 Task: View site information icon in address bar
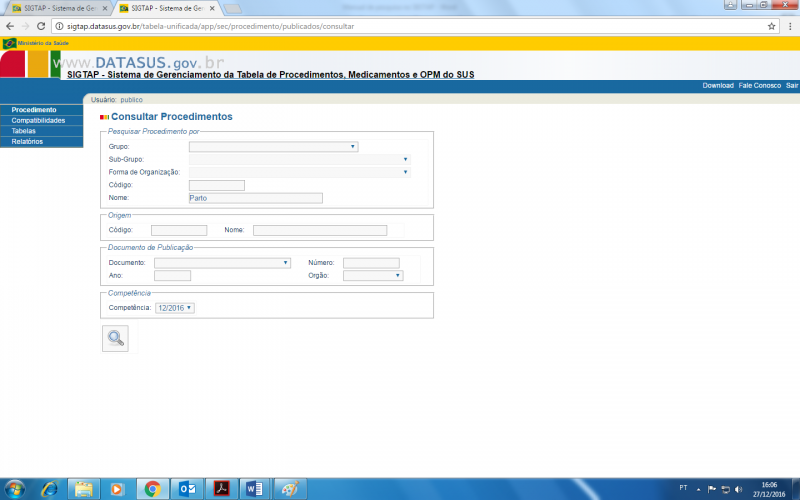pyautogui.click(x=59, y=26)
